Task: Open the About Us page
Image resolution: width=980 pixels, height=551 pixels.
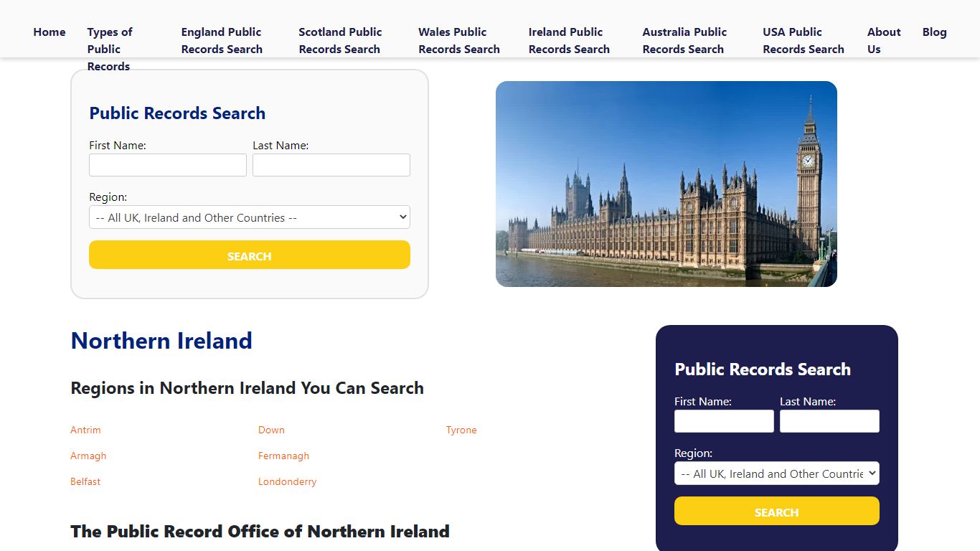Action: 883,41
